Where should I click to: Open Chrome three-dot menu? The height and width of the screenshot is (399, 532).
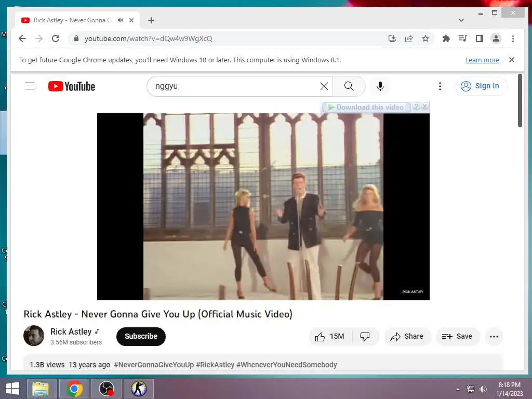[513, 38]
